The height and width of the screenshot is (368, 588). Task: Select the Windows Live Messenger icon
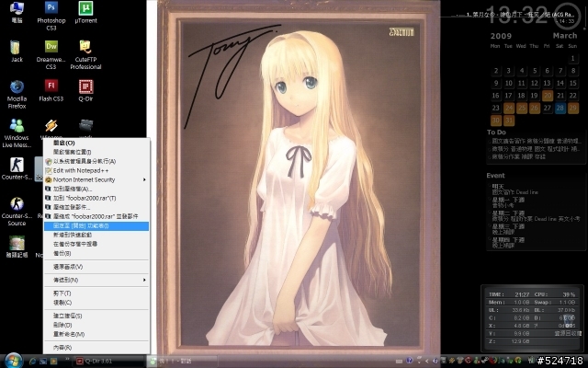tap(17, 133)
